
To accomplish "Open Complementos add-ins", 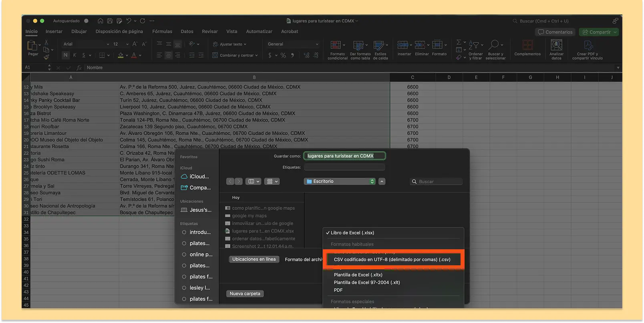I will click(527, 48).
